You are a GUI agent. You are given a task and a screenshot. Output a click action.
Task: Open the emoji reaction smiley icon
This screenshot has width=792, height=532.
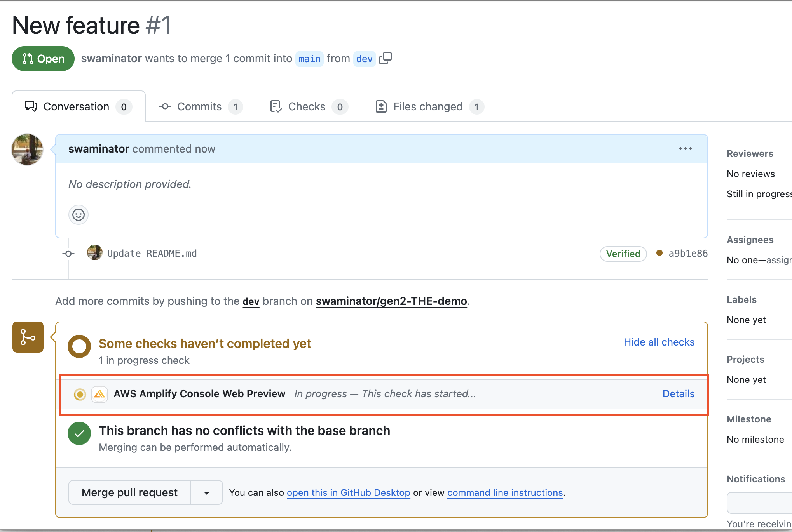[x=78, y=214]
